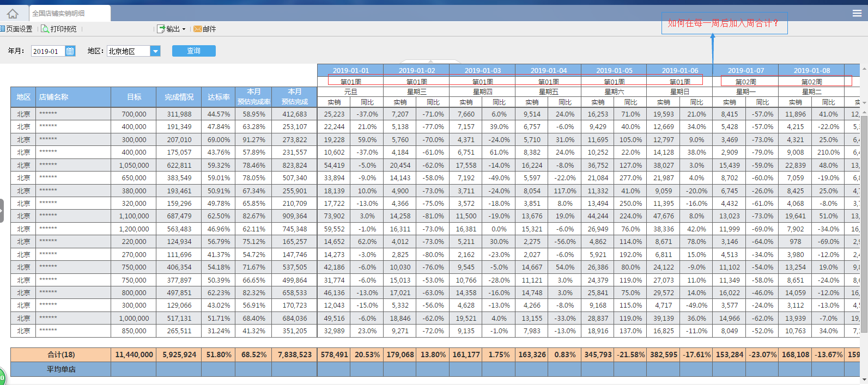Expand the left side panel handle

[x=2, y=211]
